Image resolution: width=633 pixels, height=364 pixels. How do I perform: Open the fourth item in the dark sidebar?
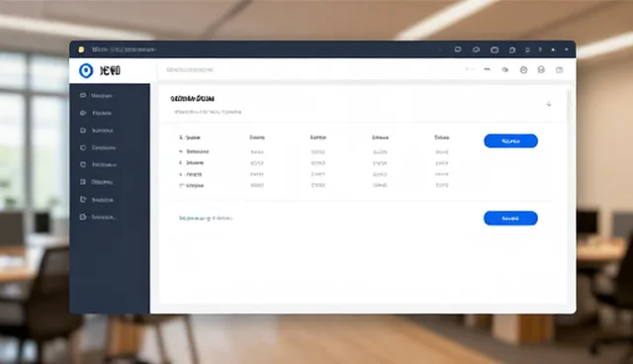(98, 147)
